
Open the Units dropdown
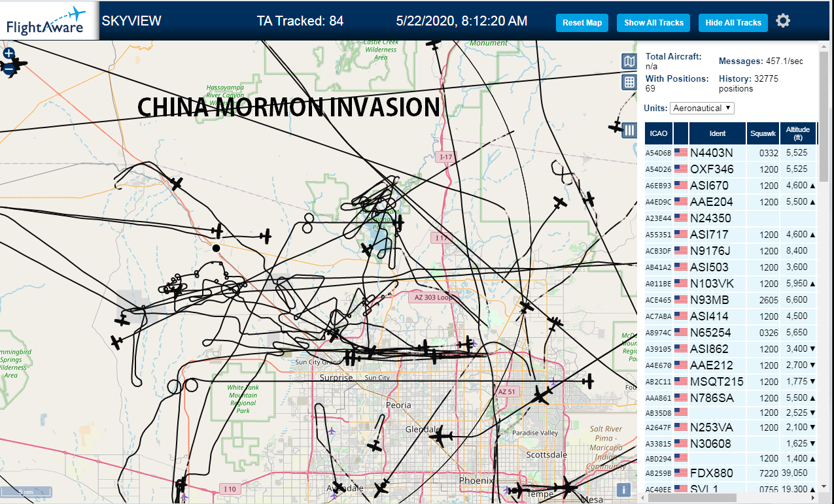[x=702, y=108]
